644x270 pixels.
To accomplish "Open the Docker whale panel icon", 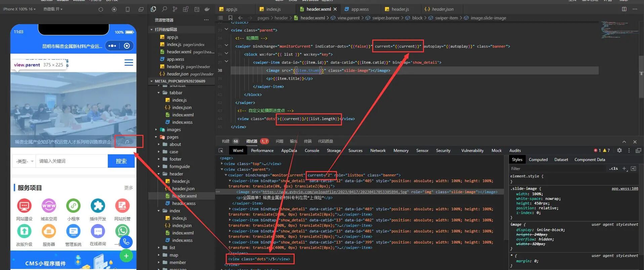I will click(x=207, y=9).
